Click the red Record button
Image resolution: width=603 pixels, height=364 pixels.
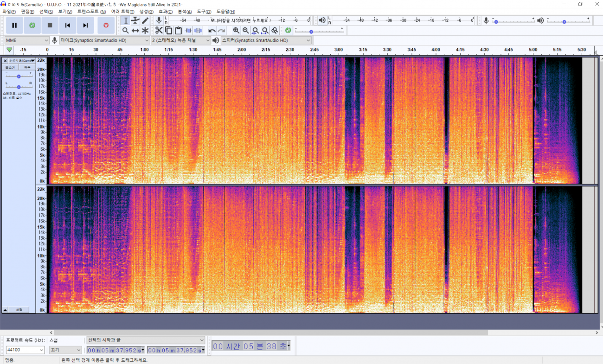(106, 26)
